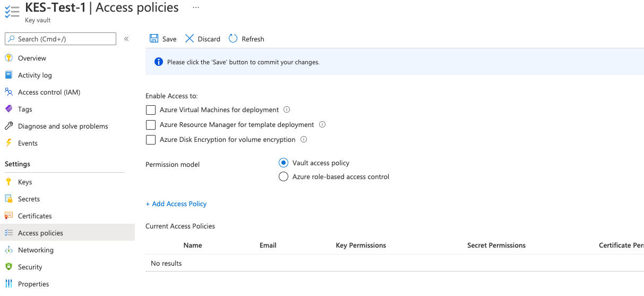The image size is (644, 296).
Task: Click the Security shield icon
Action: [x=8, y=267]
